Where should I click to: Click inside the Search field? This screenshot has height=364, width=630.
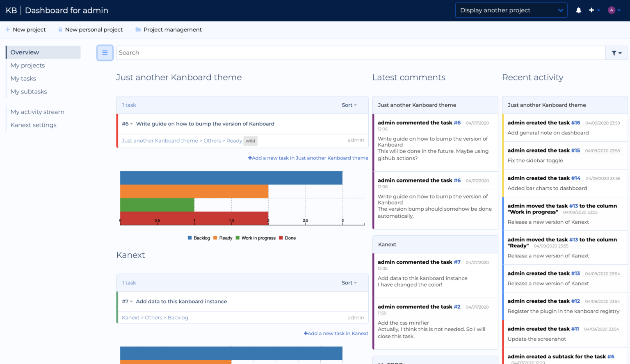point(287,52)
